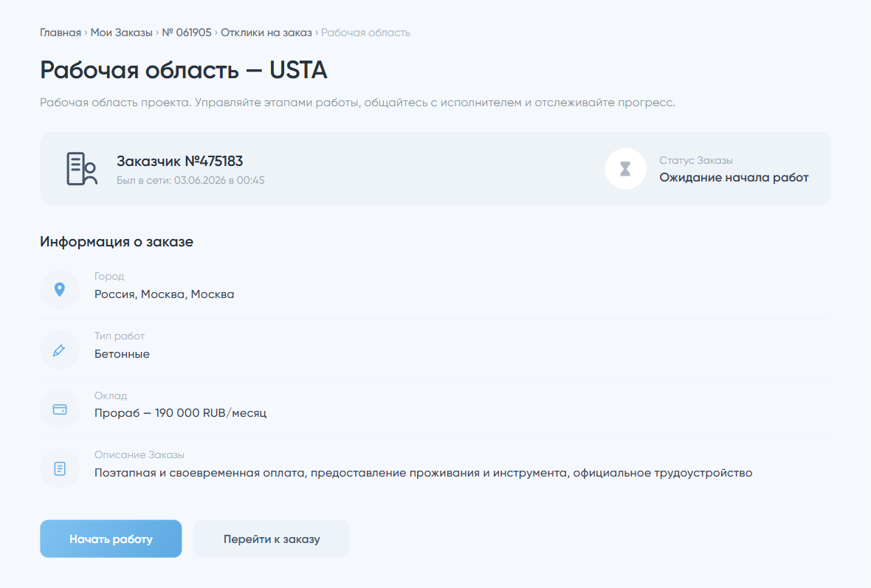The height and width of the screenshot is (588, 871).
Task: Click the Описание Заказы label
Action: pos(140,454)
